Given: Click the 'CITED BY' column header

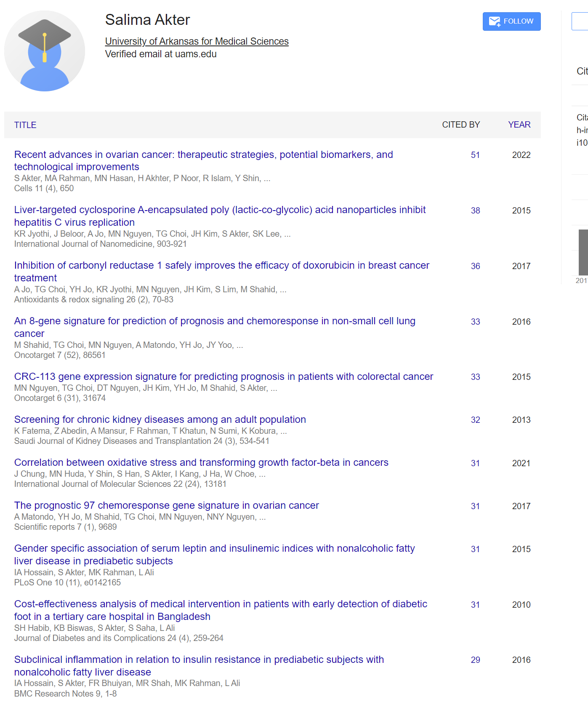Looking at the screenshot, I should coord(461,125).
